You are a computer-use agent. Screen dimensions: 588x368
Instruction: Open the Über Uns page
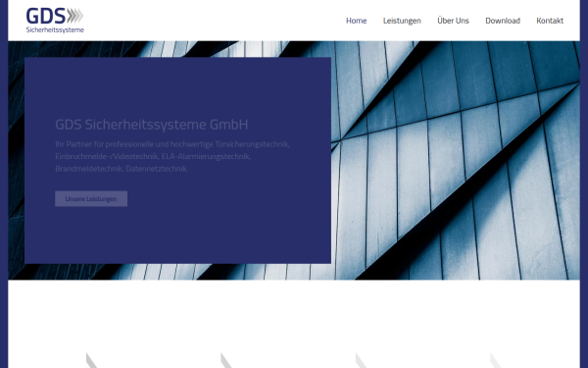(x=453, y=21)
